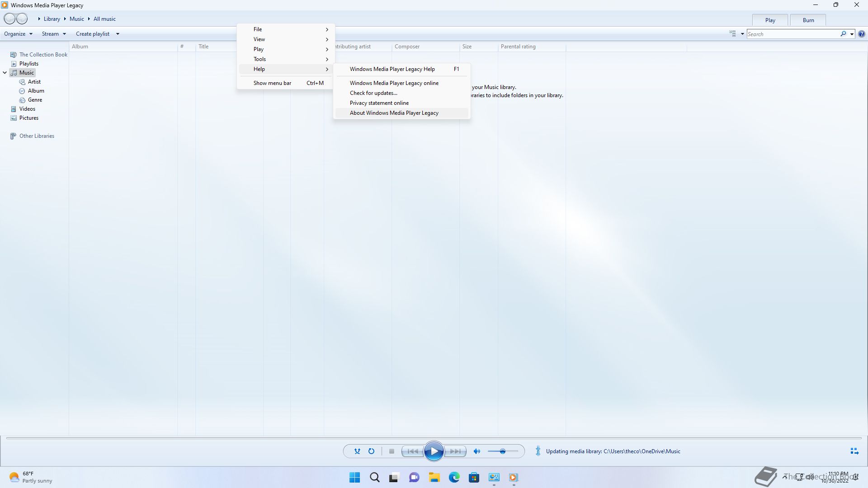Go forward with the forward navigation button

click(x=22, y=19)
